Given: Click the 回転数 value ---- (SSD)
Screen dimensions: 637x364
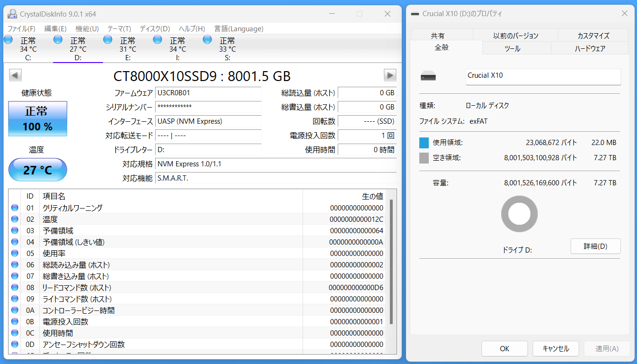Looking at the screenshot, I should [367, 121].
